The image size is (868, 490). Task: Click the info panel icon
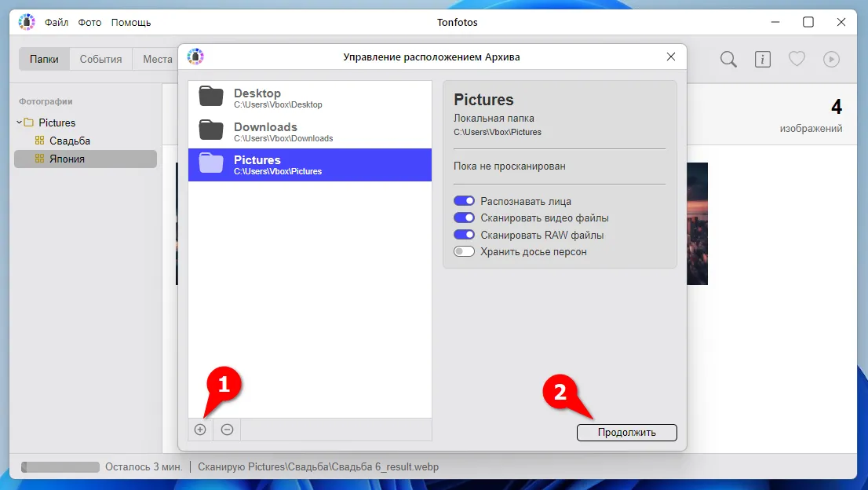(762, 59)
